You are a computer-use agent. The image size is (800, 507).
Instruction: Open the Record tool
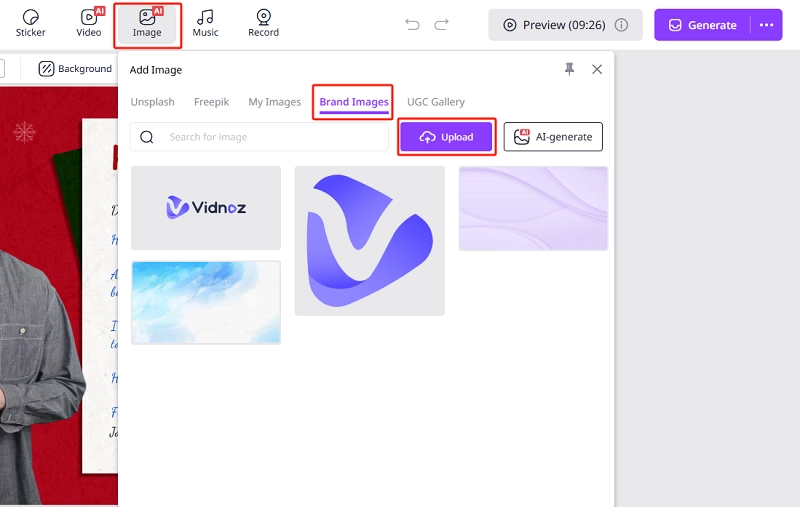tap(263, 23)
